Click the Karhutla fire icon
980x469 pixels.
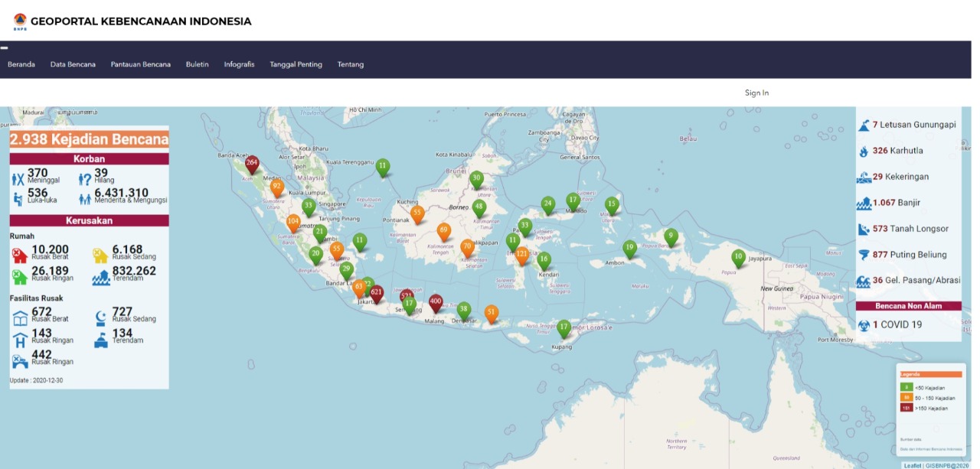click(864, 151)
